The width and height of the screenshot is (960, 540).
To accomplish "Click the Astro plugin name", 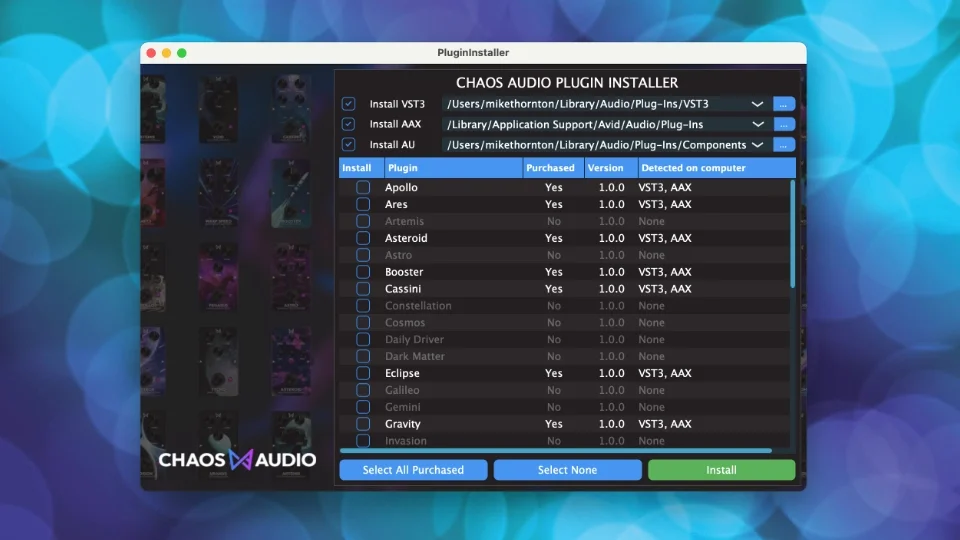I will (398, 255).
